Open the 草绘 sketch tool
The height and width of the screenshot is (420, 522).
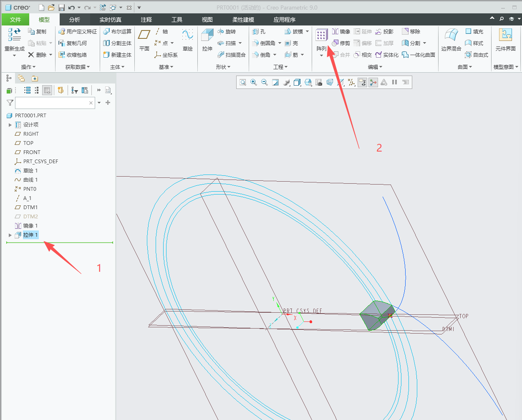tap(188, 40)
